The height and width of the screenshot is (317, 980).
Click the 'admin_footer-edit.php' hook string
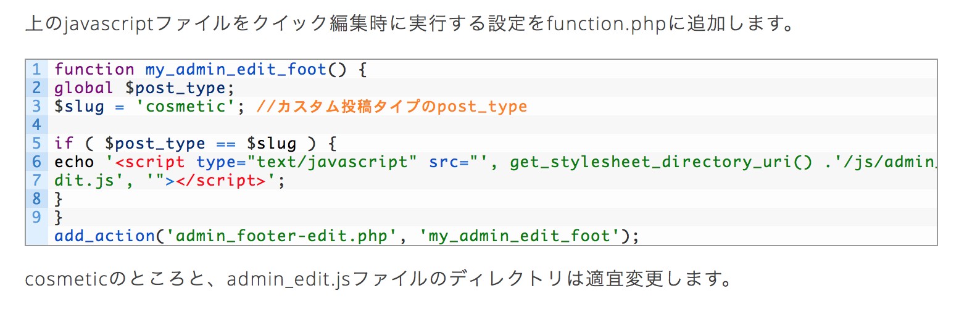point(281,236)
